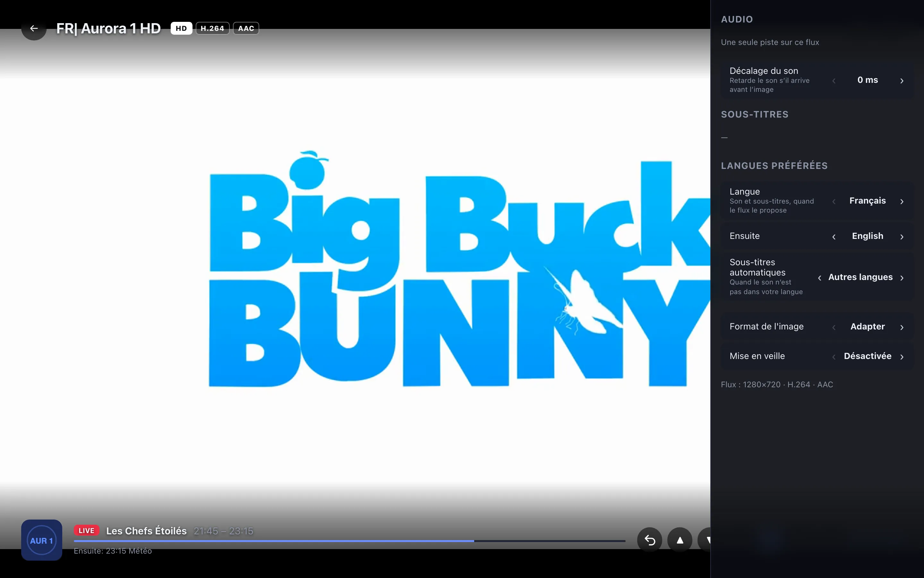Click Flux : 1280×720 · H.264 · AAC
The height and width of the screenshot is (578, 924).
777,385
